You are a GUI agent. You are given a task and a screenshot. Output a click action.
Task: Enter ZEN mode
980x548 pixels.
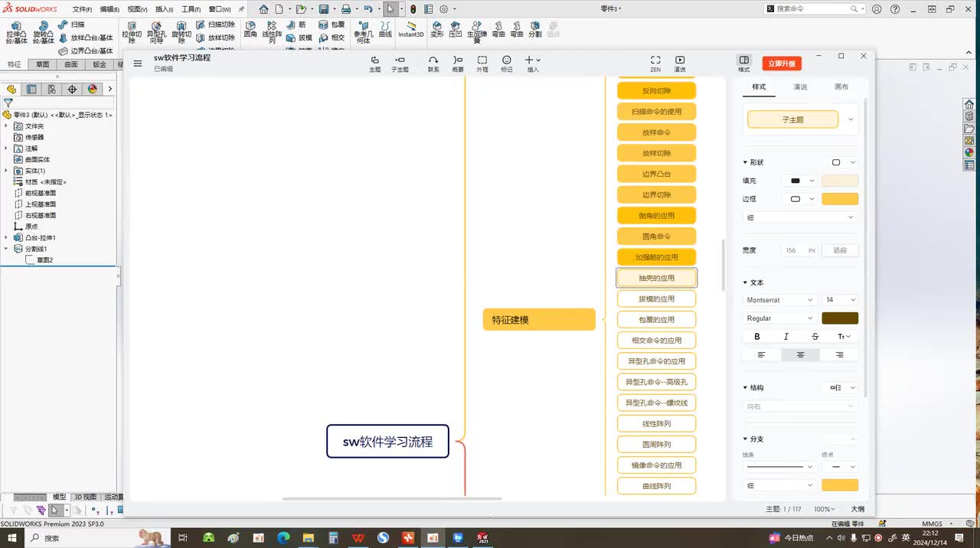pyautogui.click(x=655, y=64)
